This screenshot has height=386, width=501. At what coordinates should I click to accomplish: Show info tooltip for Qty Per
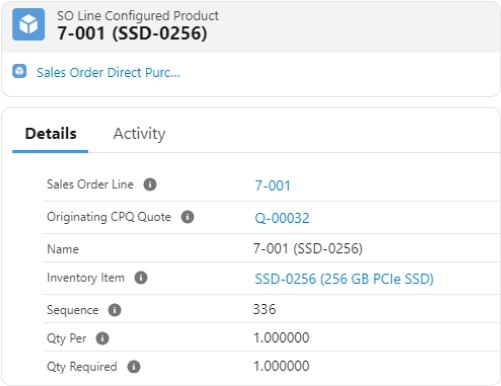tap(102, 338)
